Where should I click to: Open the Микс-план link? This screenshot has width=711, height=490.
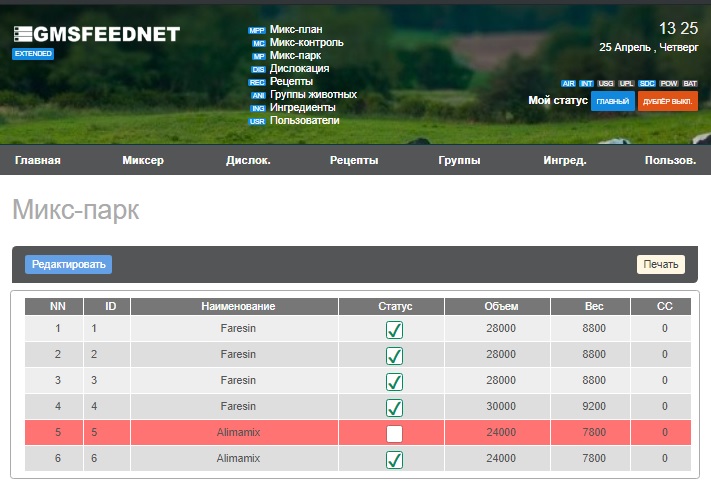click(296, 29)
